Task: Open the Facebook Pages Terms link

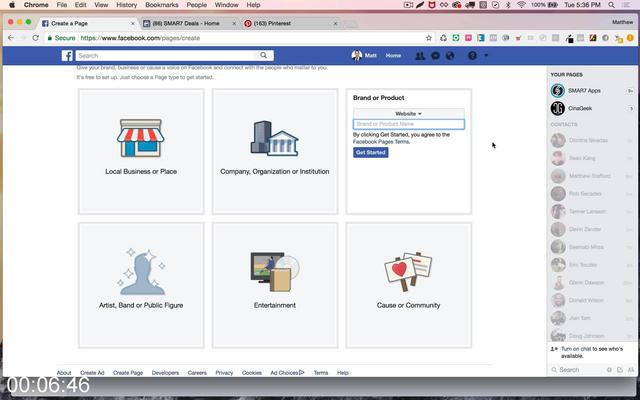Action: [x=381, y=142]
